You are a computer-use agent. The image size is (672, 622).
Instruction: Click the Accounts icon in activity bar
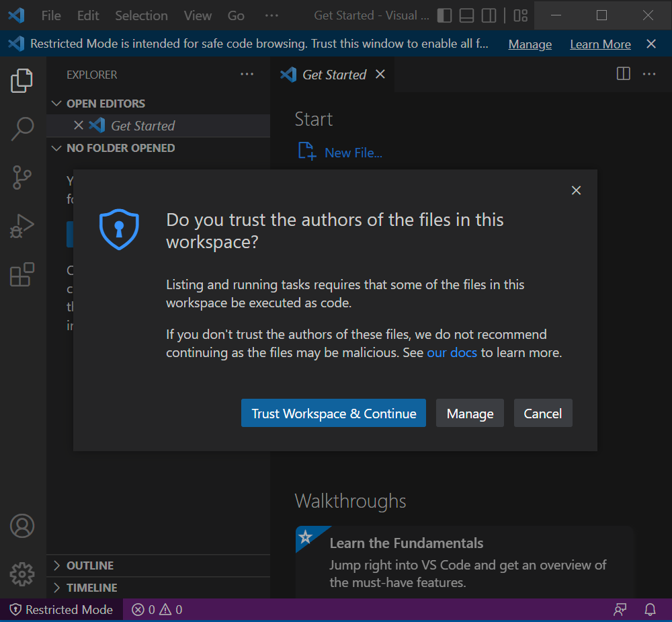click(x=22, y=525)
